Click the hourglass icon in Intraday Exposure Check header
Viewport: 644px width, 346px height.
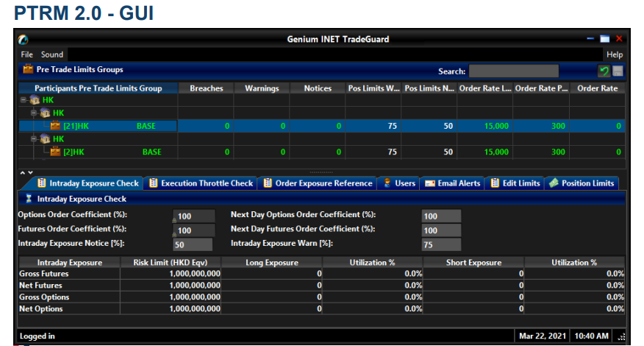(x=29, y=199)
